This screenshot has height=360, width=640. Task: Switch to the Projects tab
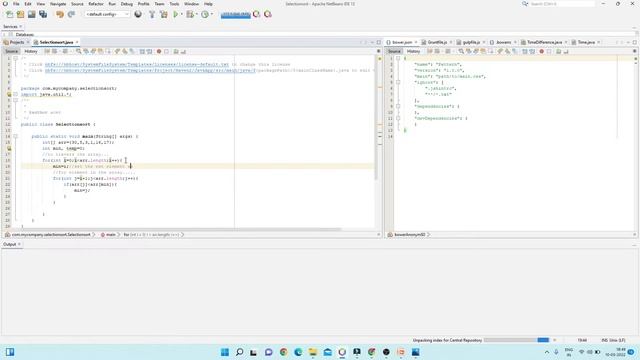[x=17, y=42]
